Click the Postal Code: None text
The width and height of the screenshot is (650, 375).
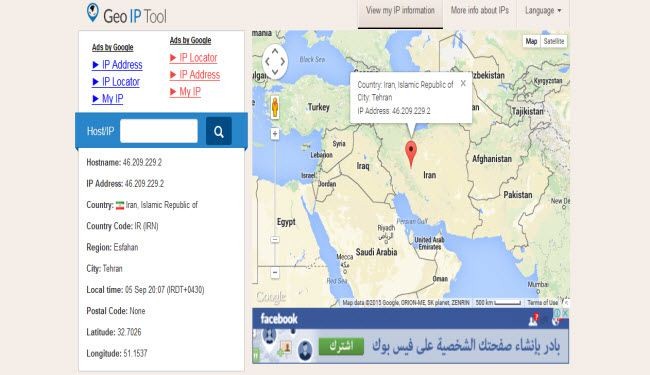tap(116, 311)
